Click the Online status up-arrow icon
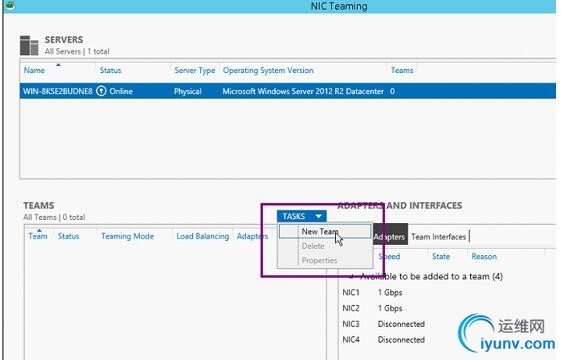This screenshot has height=360, width=561. click(x=101, y=91)
